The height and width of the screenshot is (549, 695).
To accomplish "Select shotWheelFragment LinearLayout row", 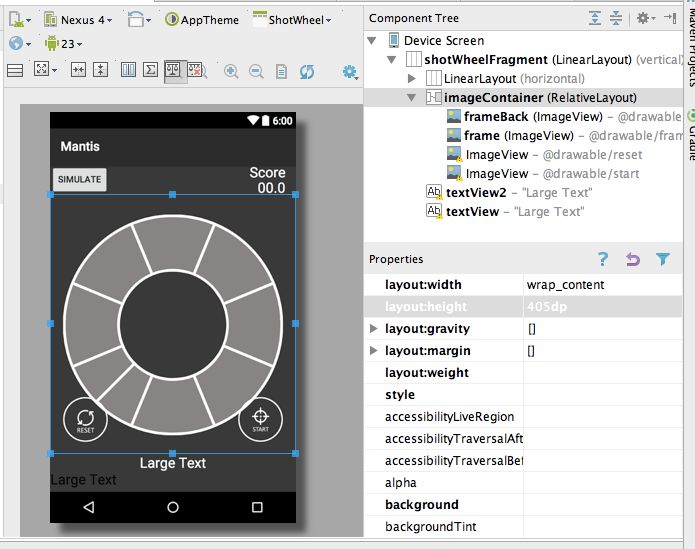I will pos(523,59).
